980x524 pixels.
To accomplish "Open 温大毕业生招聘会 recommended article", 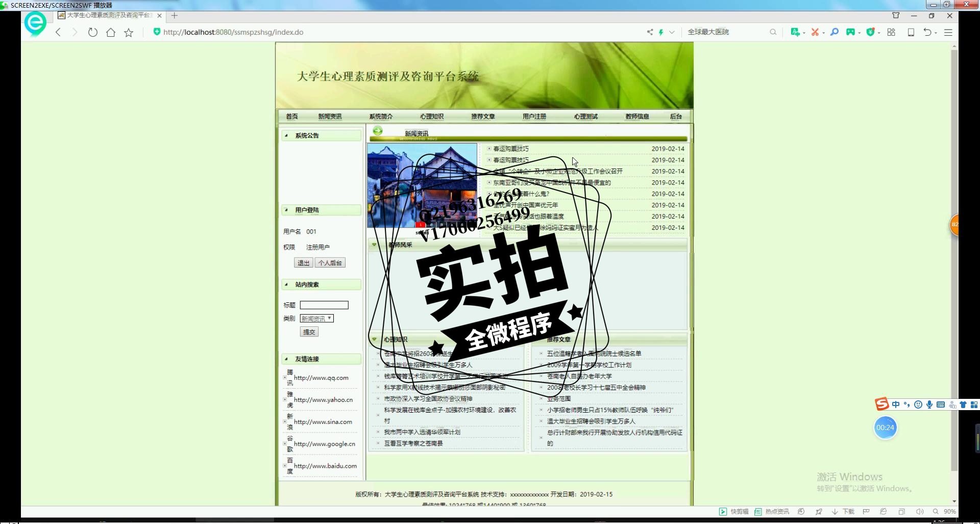I will 591,421.
